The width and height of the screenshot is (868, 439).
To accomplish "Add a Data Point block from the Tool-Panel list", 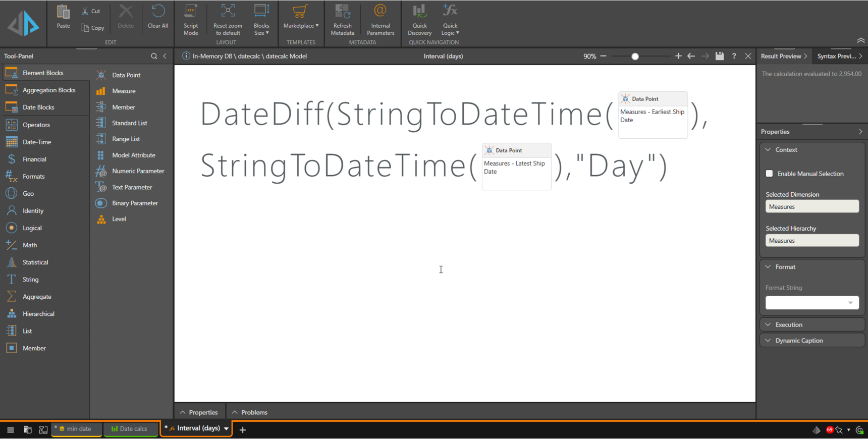I will [x=126, y=75].
